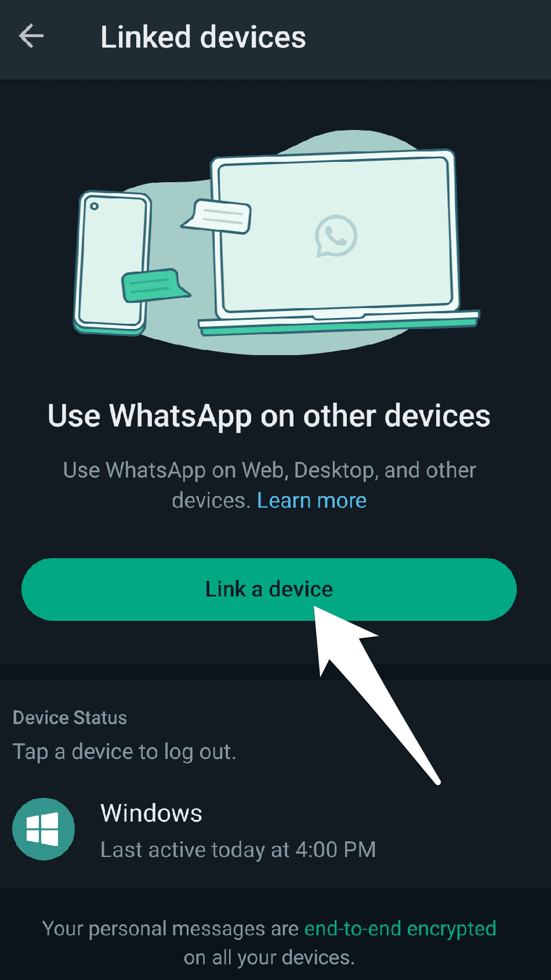Select the Windows linked device name
551x980 pixels.
coord(151,813)
